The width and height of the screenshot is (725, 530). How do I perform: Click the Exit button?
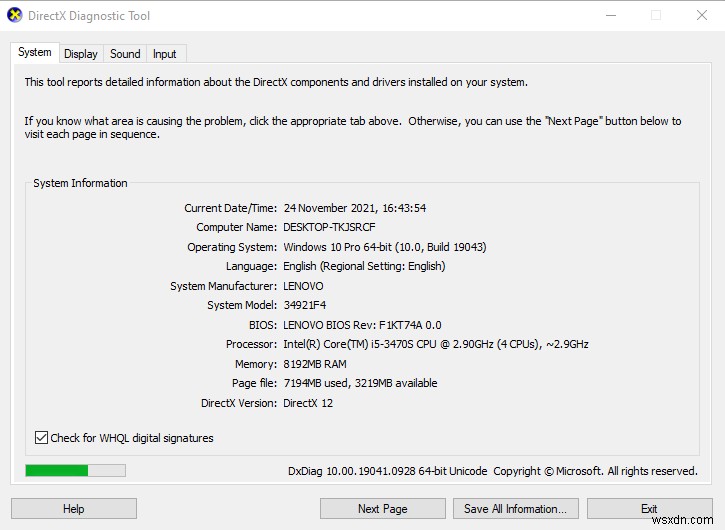click(649, 509)
